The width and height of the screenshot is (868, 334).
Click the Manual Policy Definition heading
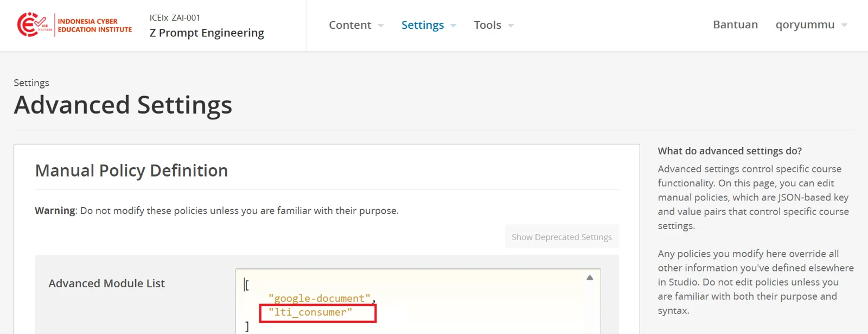click(131, 171)
